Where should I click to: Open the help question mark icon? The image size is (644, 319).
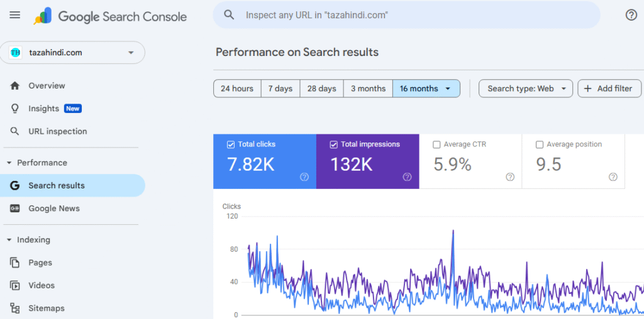pos(631,15)
